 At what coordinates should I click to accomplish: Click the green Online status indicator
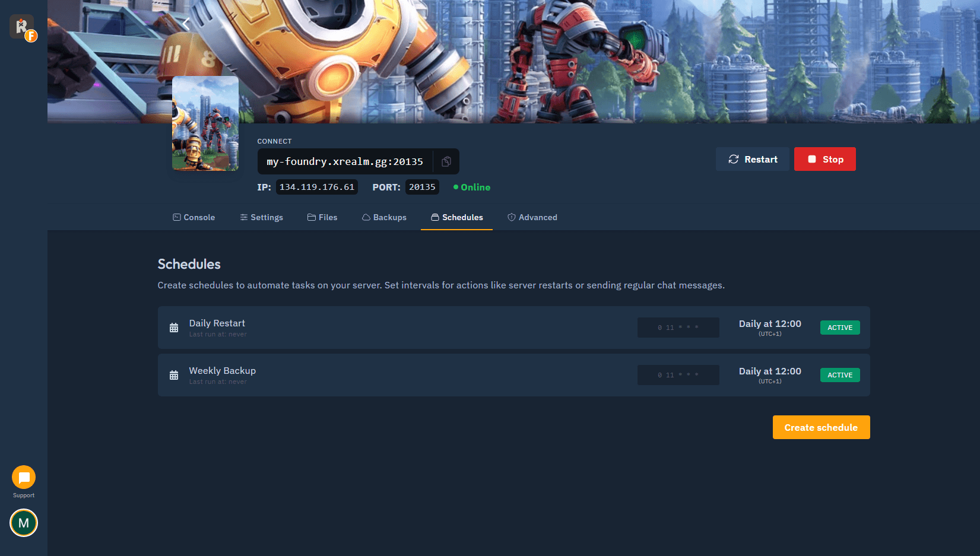471,187
